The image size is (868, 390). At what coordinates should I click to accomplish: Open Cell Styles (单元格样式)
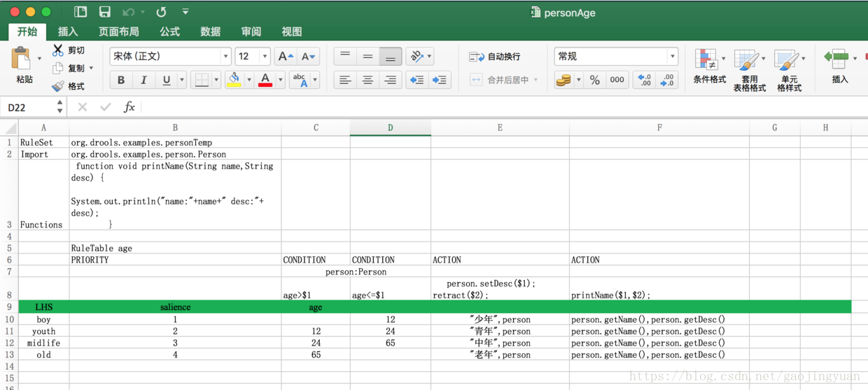click(x=789, y=71)
